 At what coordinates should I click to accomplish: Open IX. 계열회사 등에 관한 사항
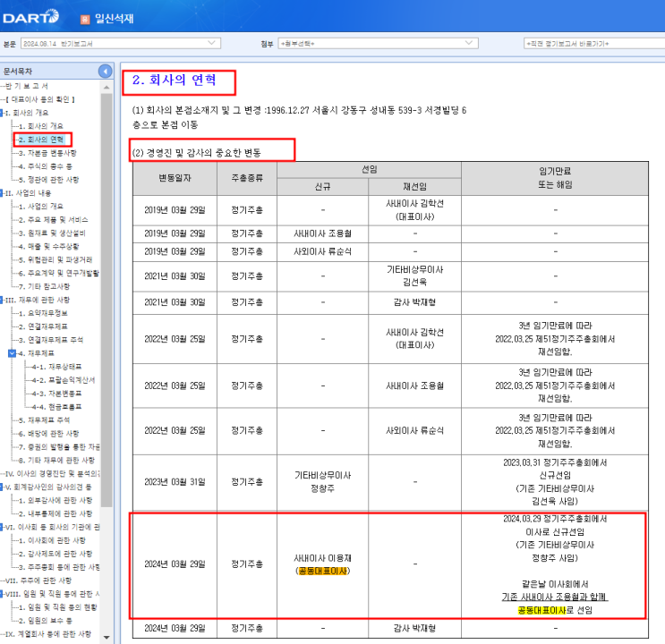(48, 634)
